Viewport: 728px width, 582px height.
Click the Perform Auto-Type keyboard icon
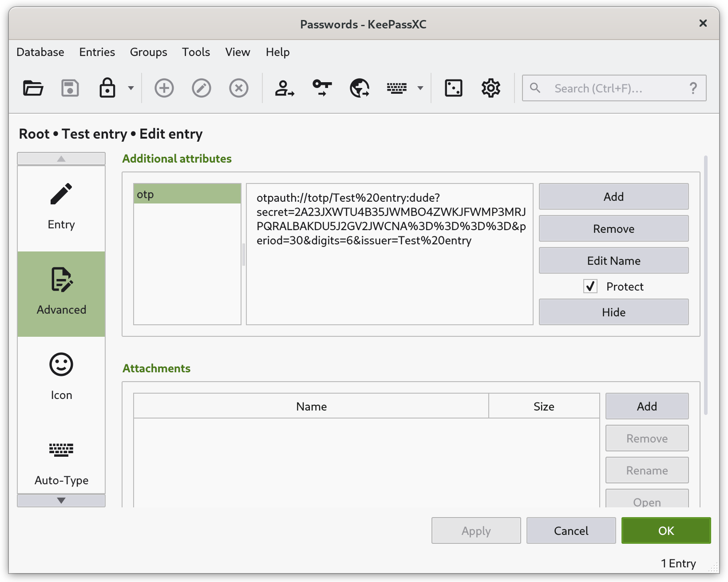(396, 88)
